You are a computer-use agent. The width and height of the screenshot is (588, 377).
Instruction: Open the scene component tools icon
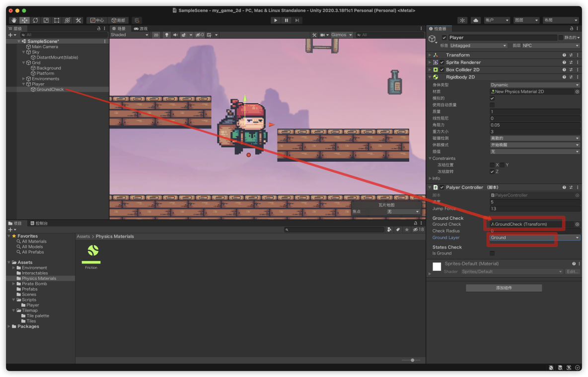(x=314, y=35)
